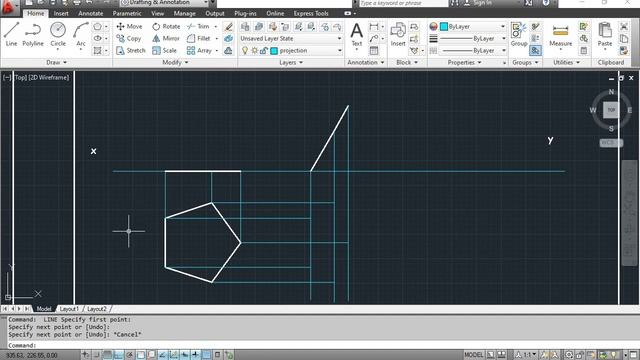Click the linear Dimension icon
Screen dimensions: 640x360
click(373, 27)
